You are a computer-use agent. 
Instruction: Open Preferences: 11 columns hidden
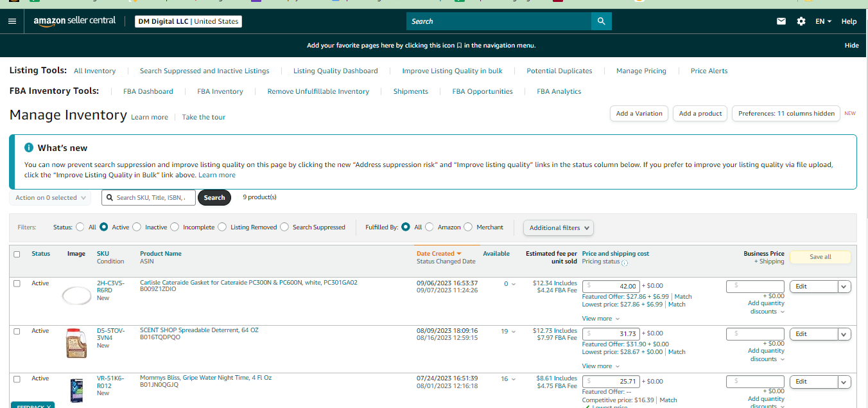point(786,114)
